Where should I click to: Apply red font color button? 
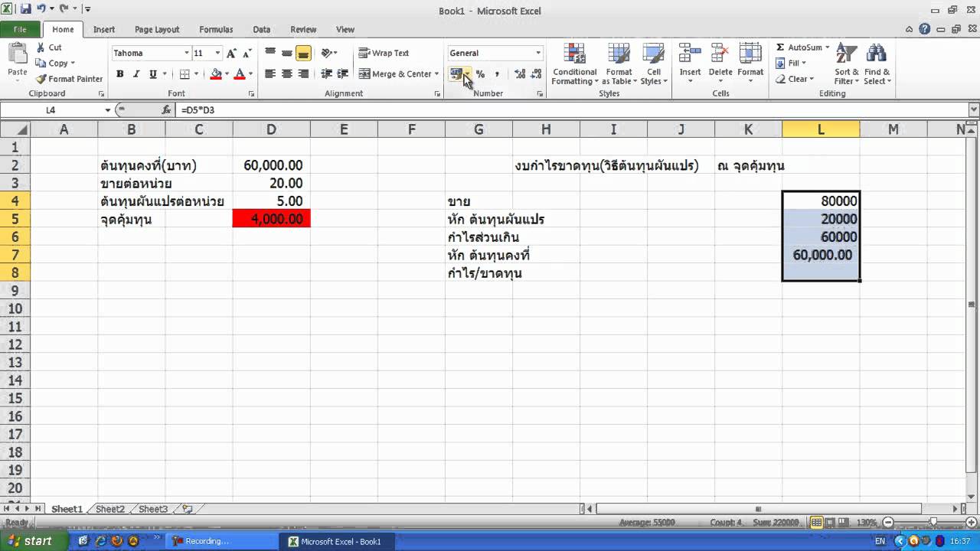(240, 74)
